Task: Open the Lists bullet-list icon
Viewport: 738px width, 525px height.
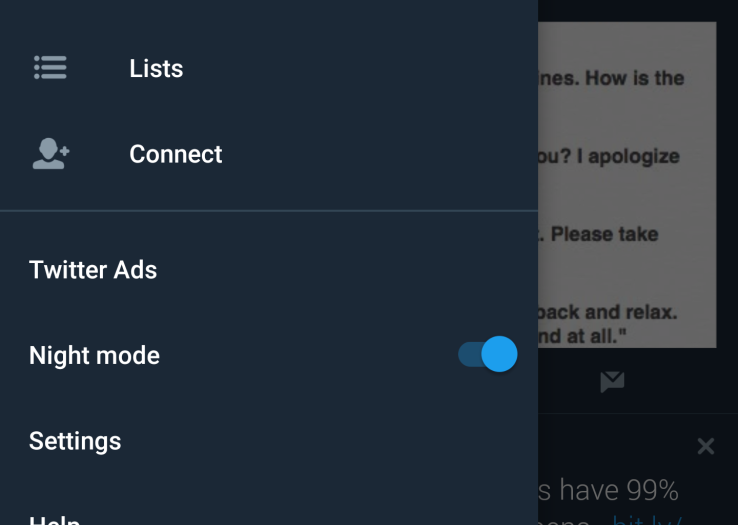Action: click(x=50, y=67)
